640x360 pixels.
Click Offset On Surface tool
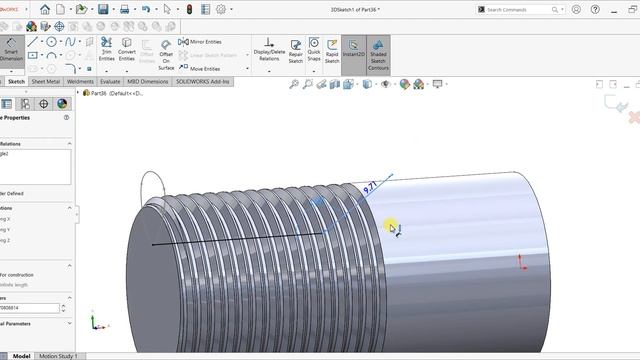(166, 55)
